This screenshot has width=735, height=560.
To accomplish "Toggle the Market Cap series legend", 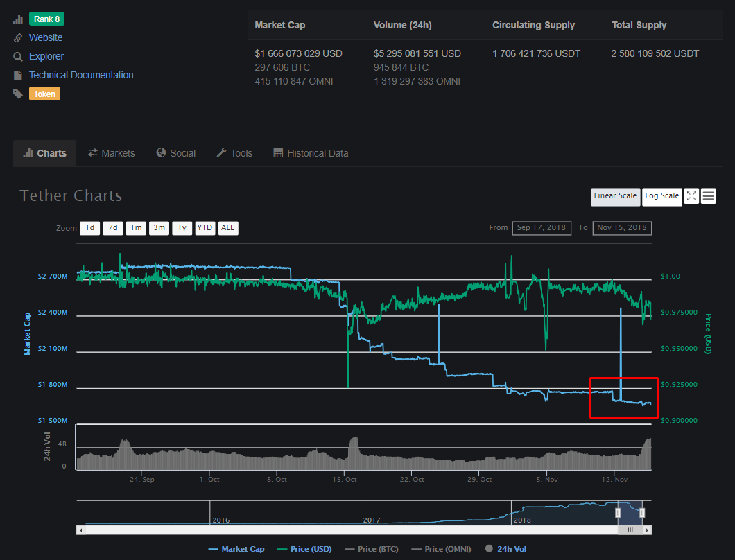I will (236, 549).
